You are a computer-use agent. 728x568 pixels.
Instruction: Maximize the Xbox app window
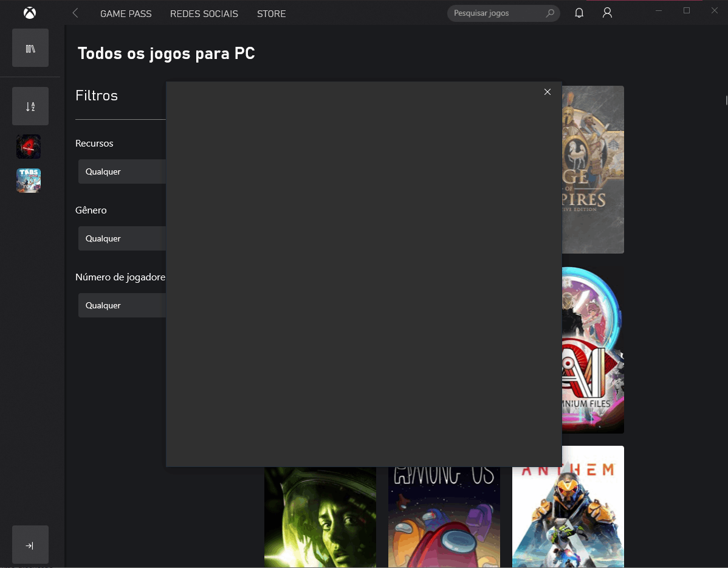pyautogui.click(x=686, y=11)
